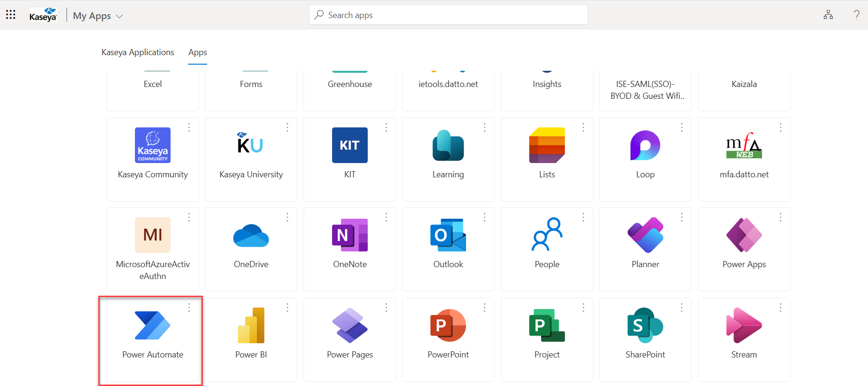The image size is (868, 386).
Task: Open more options for Outlook tile
Action: tap(485, 217)
